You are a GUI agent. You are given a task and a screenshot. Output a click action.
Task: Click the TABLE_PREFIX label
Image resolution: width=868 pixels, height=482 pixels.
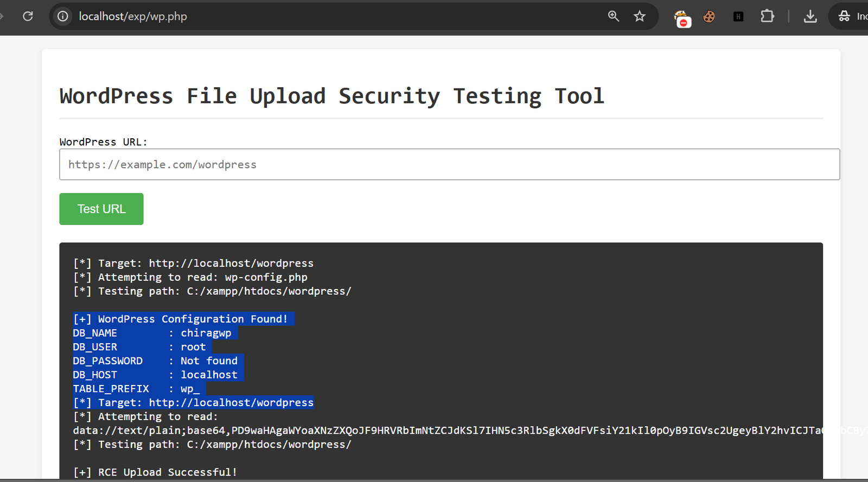click(x=111, y=389)
